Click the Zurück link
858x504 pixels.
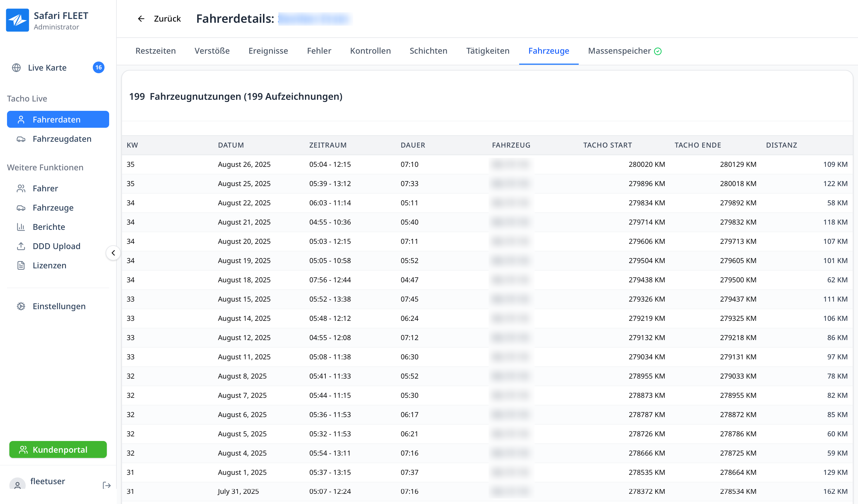tap(167, 19)
